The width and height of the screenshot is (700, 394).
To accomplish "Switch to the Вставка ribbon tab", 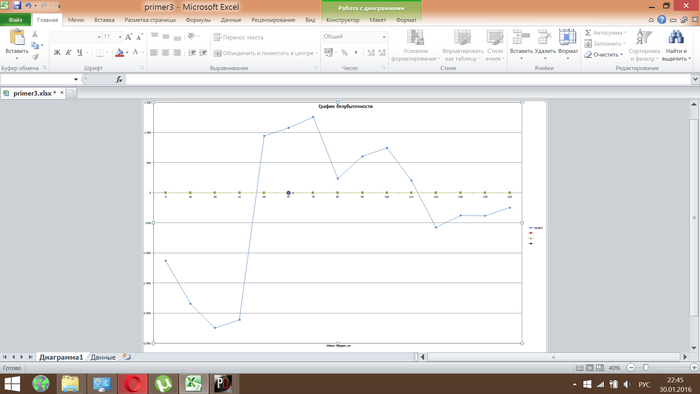I will [x=104, y=20].
